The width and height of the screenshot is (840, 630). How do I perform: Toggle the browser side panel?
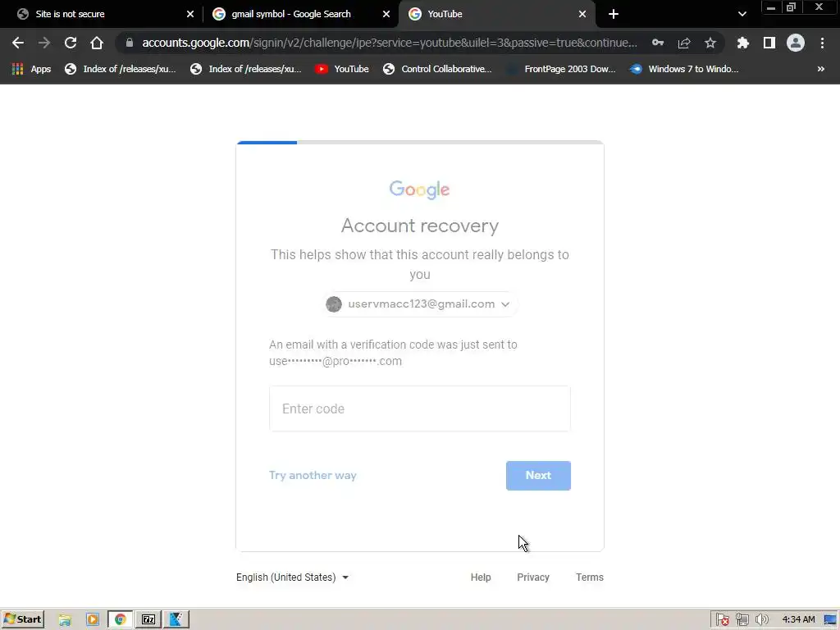[x=769, y=43]
